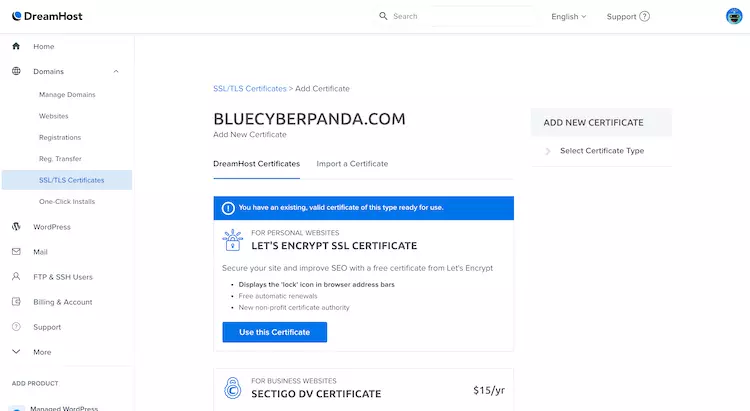The height and width of the screenshot is (411, 750).
Task: Click the search magnifier icon
Action: [x=383, y=16]
